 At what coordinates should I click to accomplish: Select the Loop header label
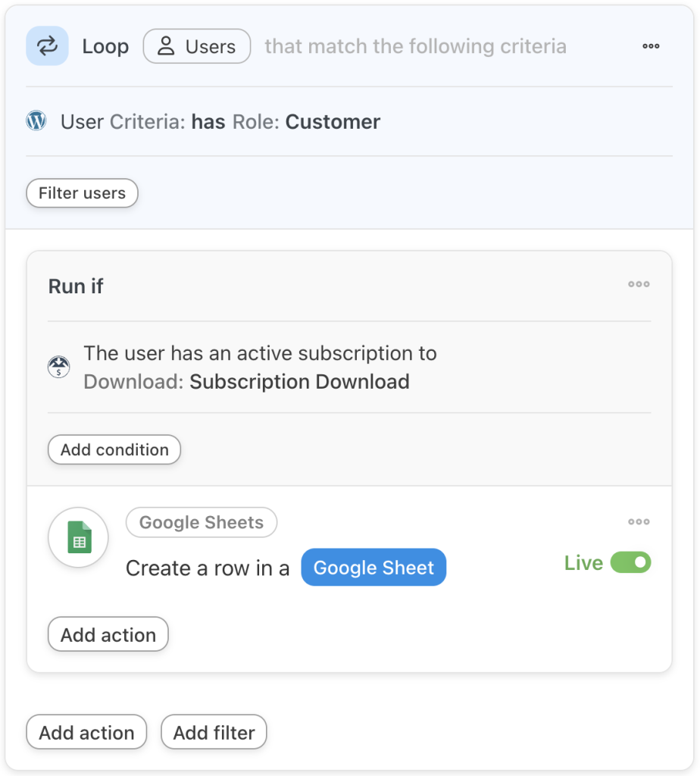pyautogui.click(x=105, y=46)
